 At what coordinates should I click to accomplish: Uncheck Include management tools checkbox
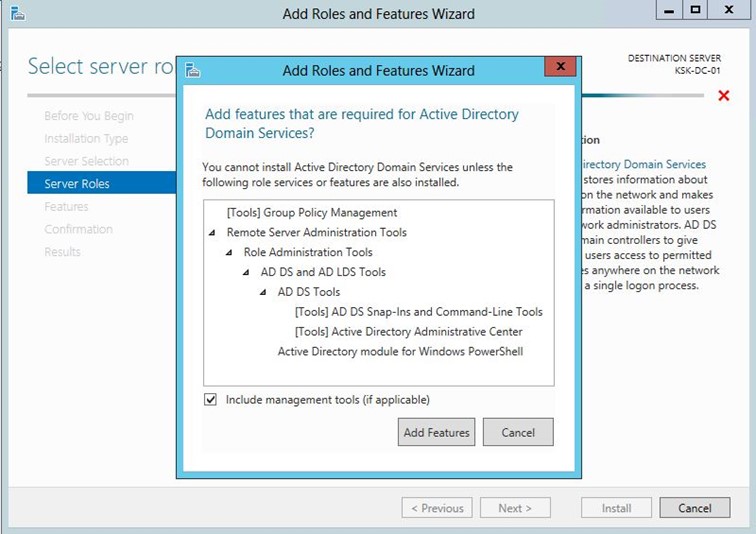click(x=210, y=400)
